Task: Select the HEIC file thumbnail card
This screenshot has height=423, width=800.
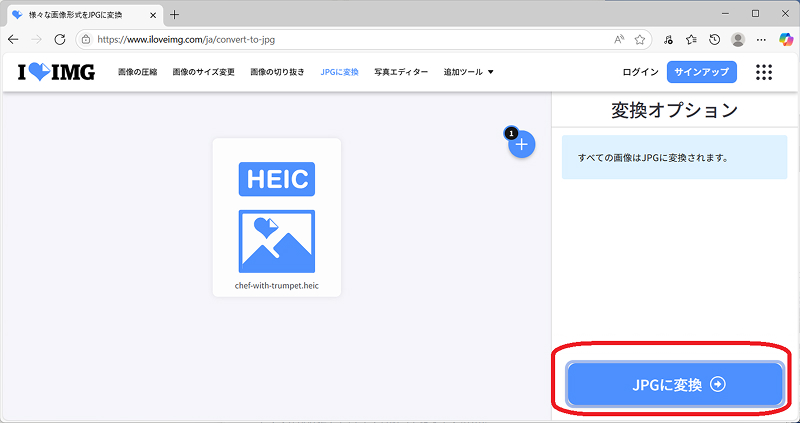Action: click(277, 217)
